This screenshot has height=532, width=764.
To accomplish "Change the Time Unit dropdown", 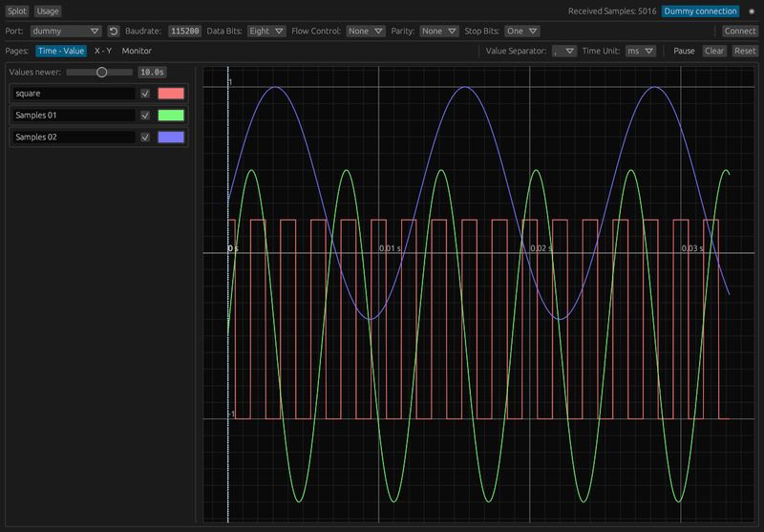I will 640,51.
